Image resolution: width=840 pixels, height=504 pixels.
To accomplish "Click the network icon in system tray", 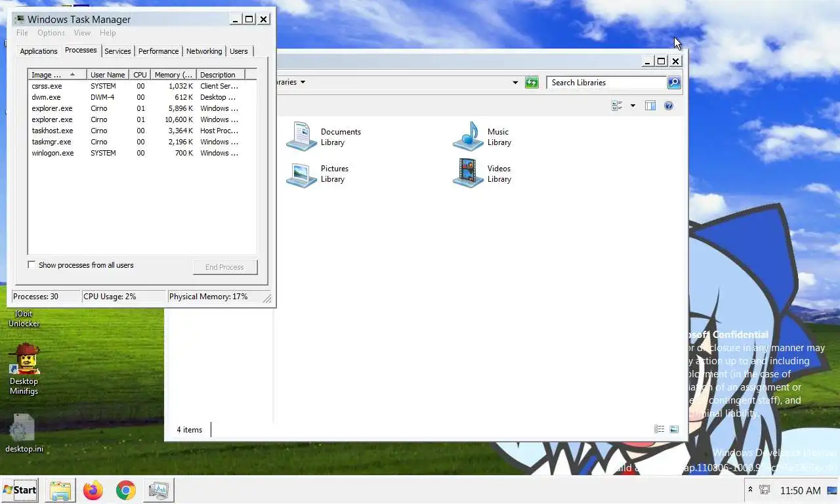I will (765, 490).
